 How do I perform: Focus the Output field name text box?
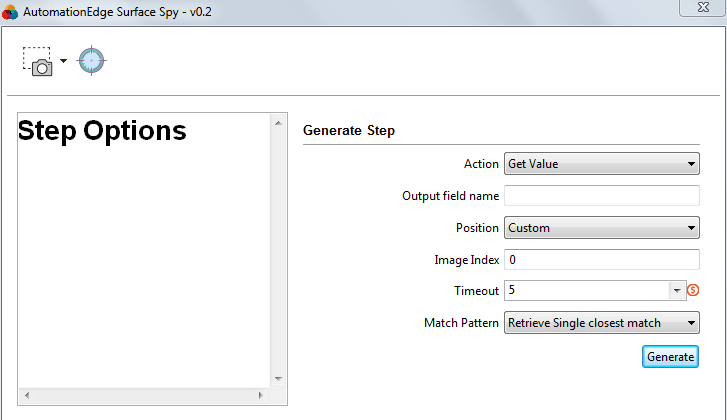[x=602, y=196]
